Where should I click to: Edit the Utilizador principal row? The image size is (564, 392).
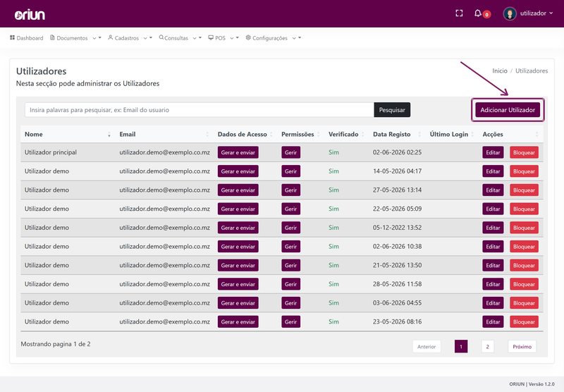coord(493,152)
